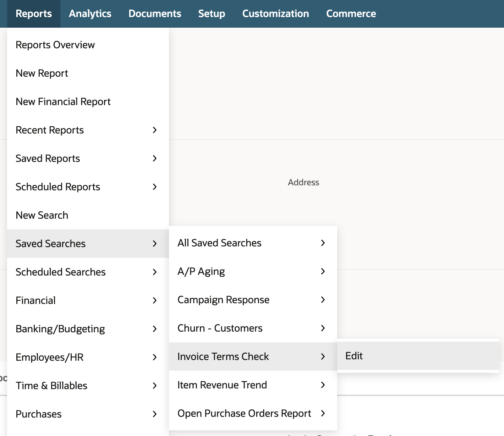Viewport: 504px width, 436px height.
Task: Expand Churn - Customers chevron arrow
Action: (x=323, y=328)
